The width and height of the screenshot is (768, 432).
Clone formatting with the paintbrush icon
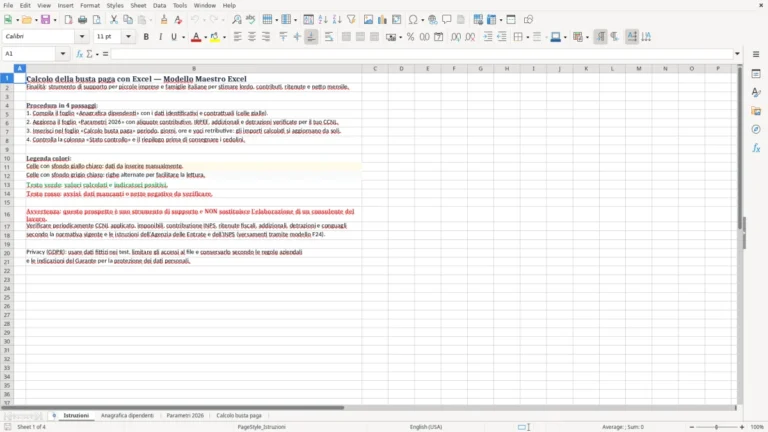tap(164, 20)
